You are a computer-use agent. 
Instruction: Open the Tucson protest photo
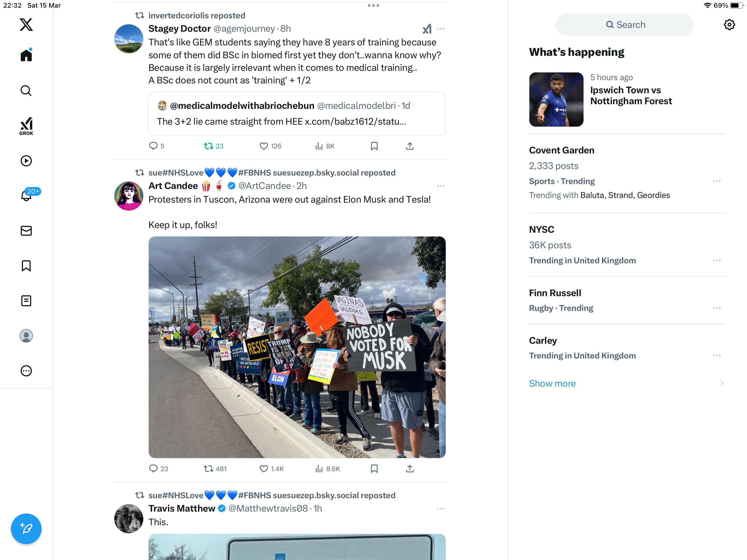point(297,347)
